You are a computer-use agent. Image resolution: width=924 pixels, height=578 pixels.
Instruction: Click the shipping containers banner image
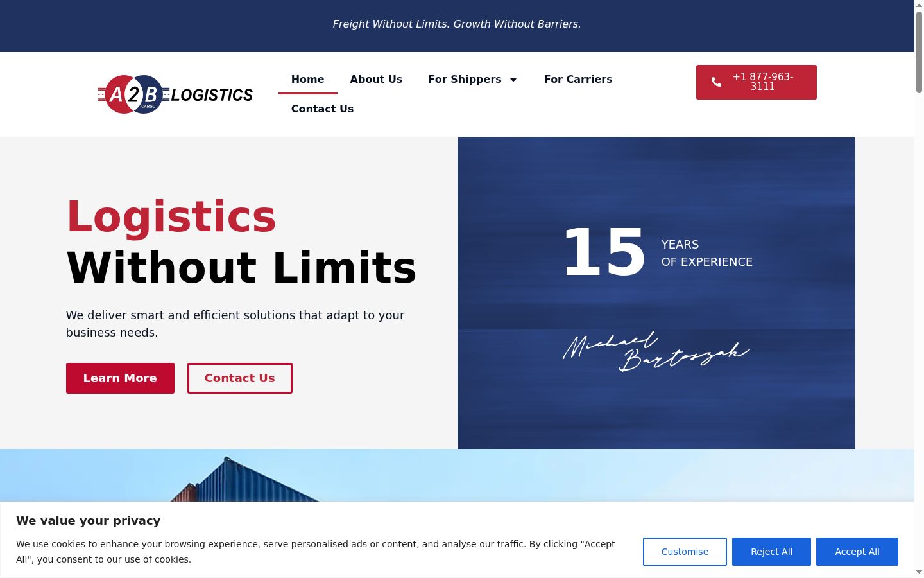click(457, 475)
